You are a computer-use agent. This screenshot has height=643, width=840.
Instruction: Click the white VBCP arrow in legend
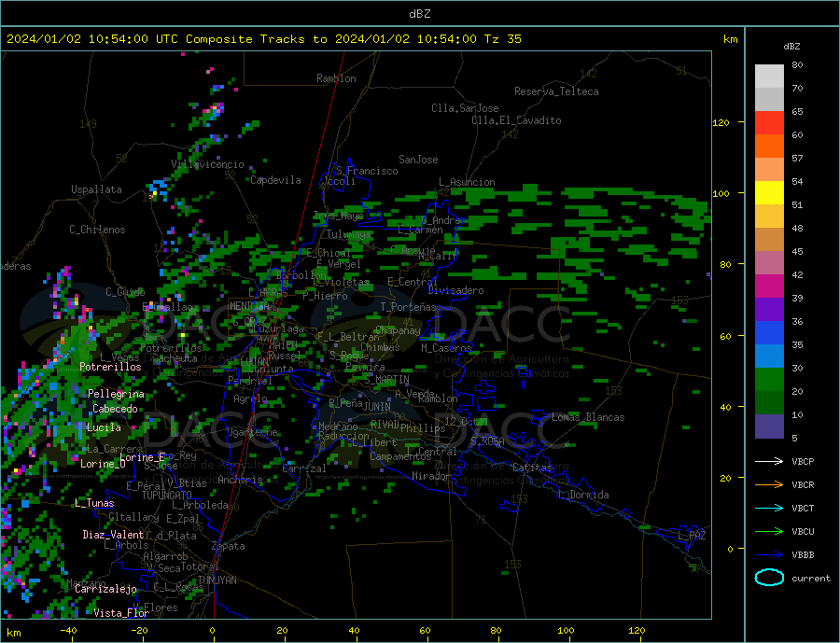click(769, 461)
